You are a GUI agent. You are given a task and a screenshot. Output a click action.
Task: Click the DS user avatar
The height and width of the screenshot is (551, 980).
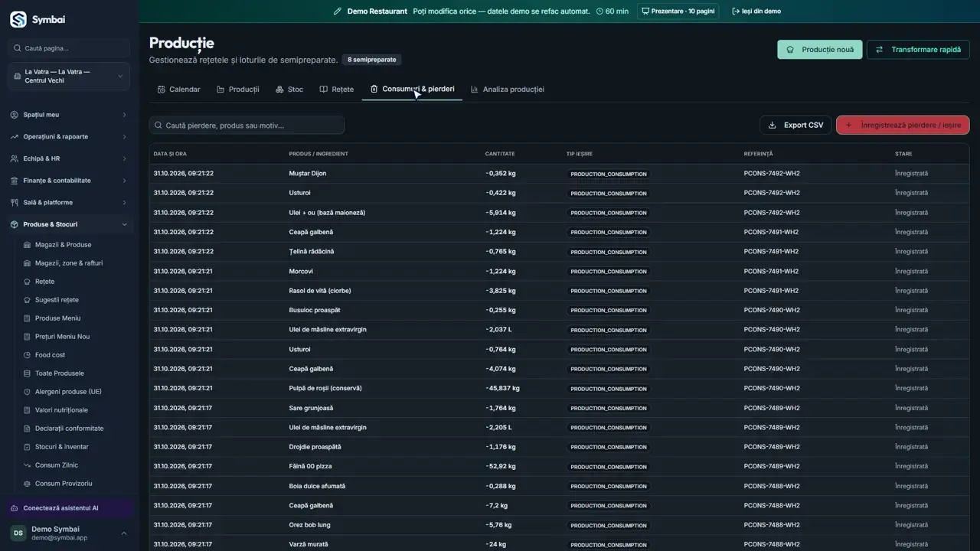coord(18,533)
